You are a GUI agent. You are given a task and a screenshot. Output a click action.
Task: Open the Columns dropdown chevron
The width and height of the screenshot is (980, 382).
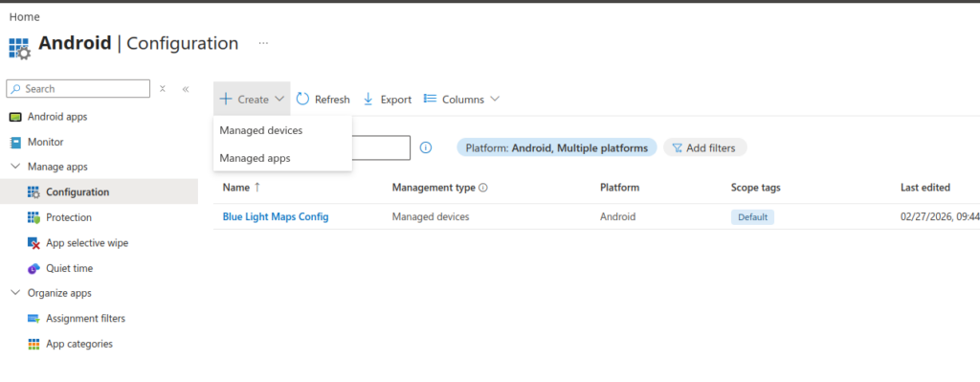coord(495,99)
